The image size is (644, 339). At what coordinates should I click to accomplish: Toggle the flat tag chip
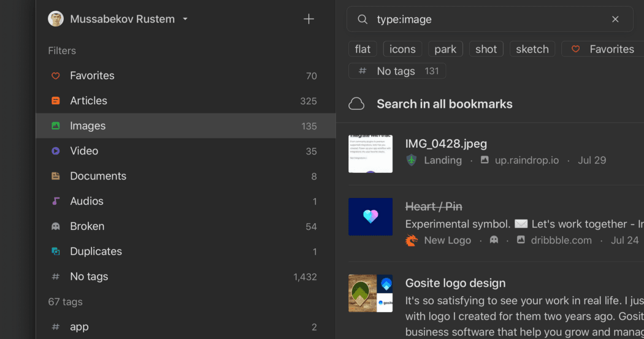pos(362,49)
